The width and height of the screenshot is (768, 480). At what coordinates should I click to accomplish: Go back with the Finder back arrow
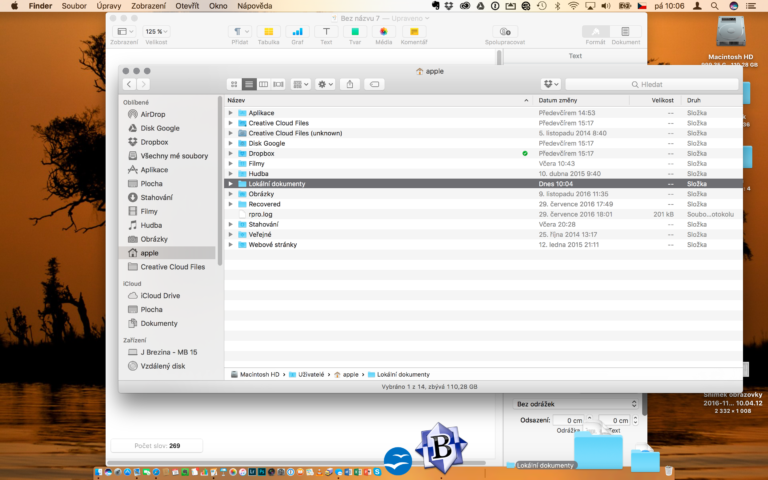click(x=130, y=84)
